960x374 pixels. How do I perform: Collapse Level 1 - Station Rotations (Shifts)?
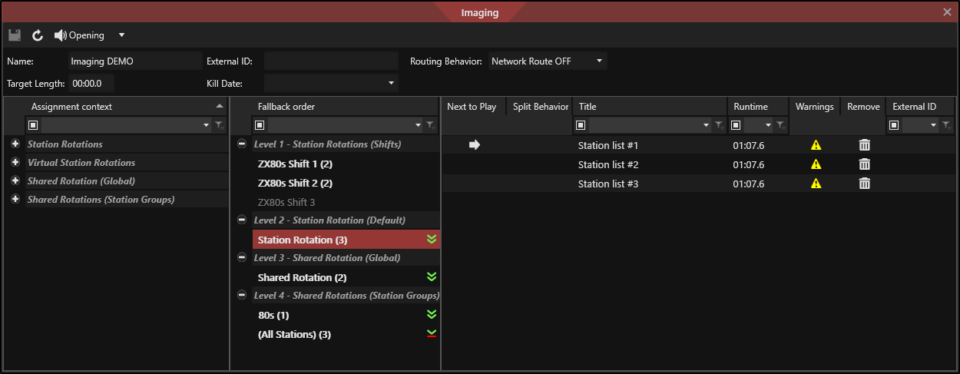[242, 144]
